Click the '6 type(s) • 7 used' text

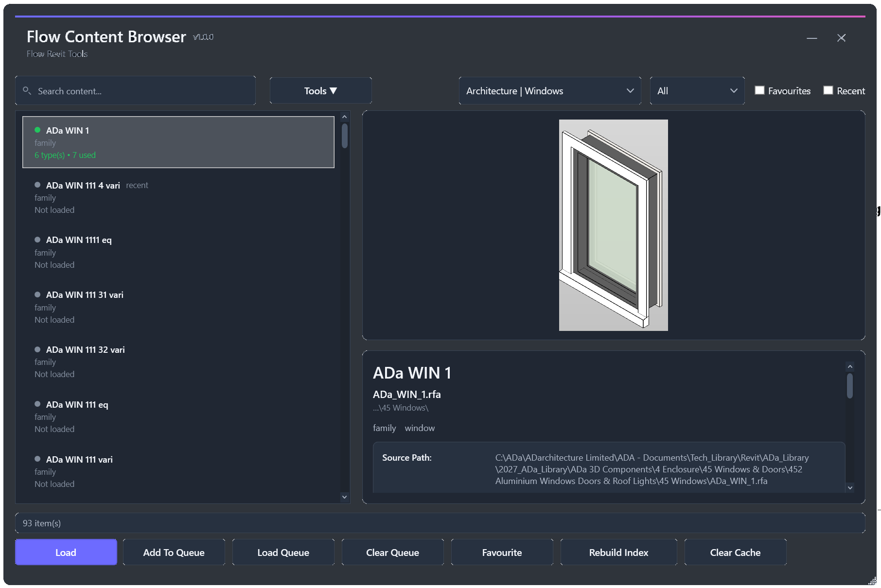point(65,155)
